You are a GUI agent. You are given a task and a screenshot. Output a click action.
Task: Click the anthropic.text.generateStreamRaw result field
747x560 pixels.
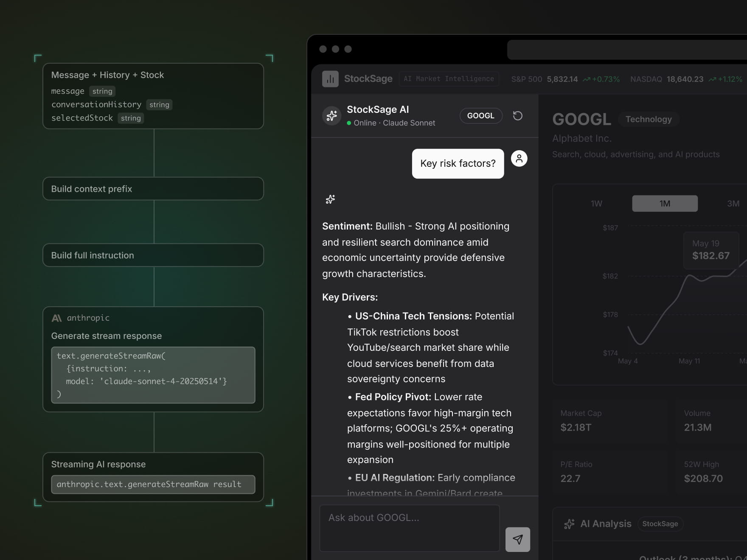point(153,484)
